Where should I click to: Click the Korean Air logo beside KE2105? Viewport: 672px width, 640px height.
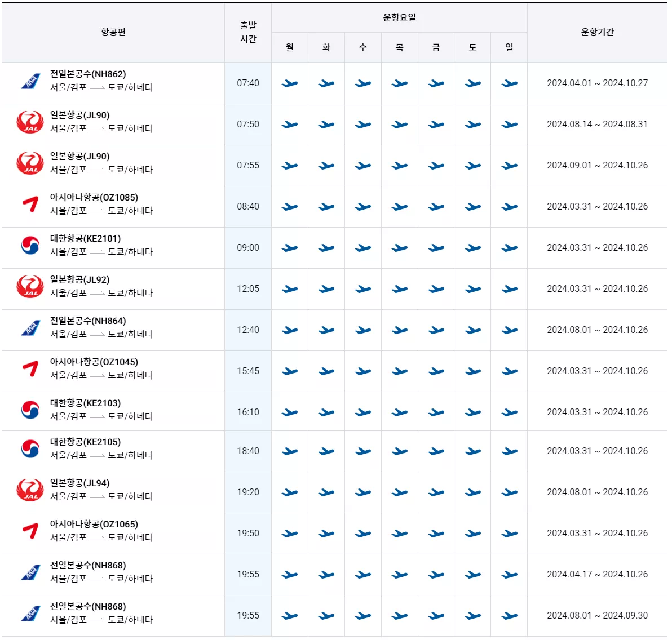30,449
